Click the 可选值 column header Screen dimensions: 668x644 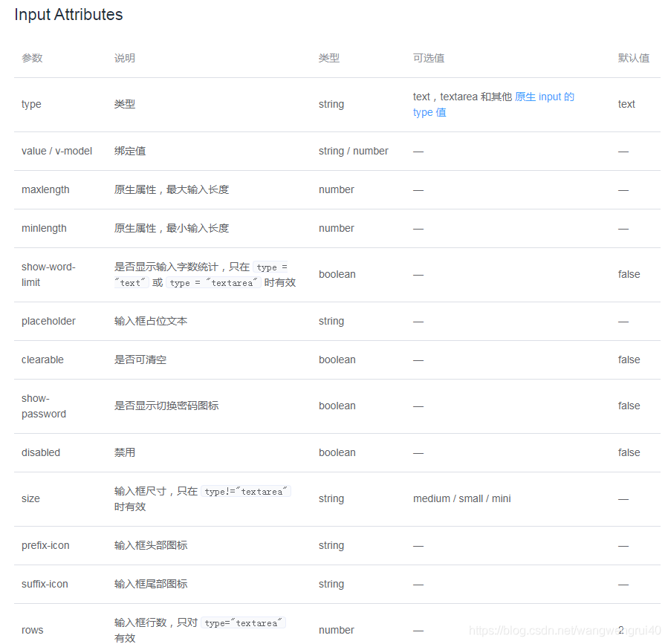click(429, 58)
